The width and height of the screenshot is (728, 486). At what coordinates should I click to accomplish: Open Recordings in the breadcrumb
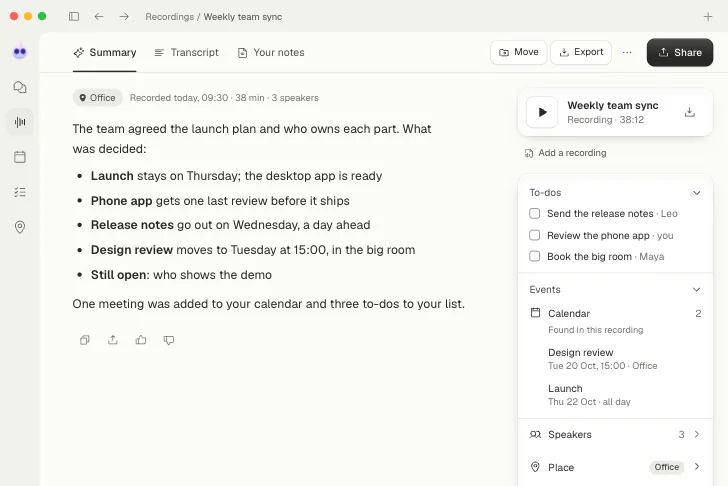pyautogui.click(x=169, y=17)
